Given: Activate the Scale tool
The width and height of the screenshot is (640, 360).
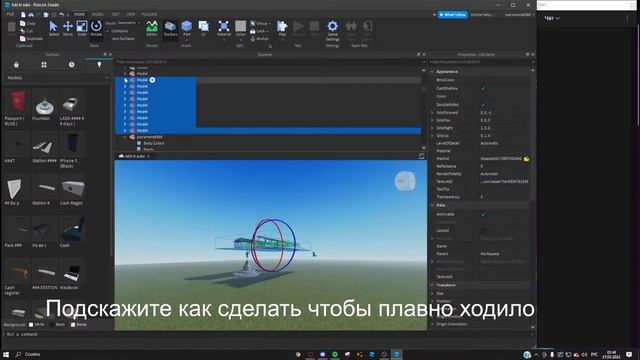Looking at the screenshot, I should [x=82, y=29].
